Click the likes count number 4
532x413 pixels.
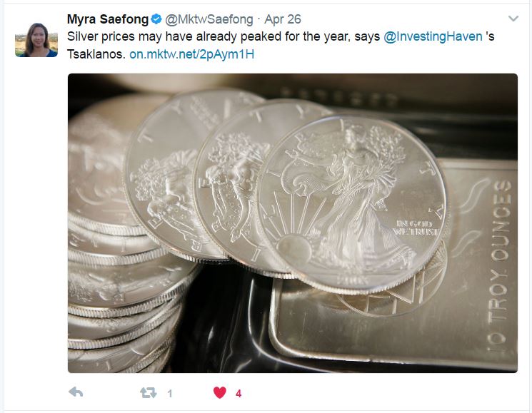point(239,393)
